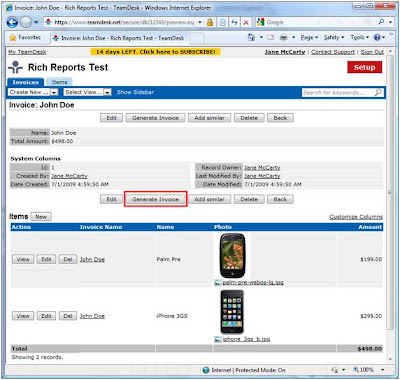Click Edit button for Palm Pre row
This screenshot has width=400, height=380.
pyautogui.click(x=46, y=259)
